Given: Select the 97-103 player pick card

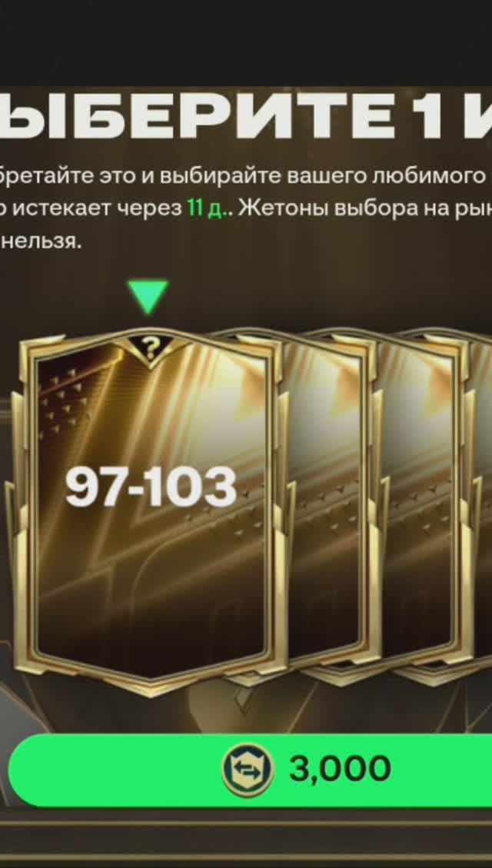Looking at the screenshot, I should 149,509.
